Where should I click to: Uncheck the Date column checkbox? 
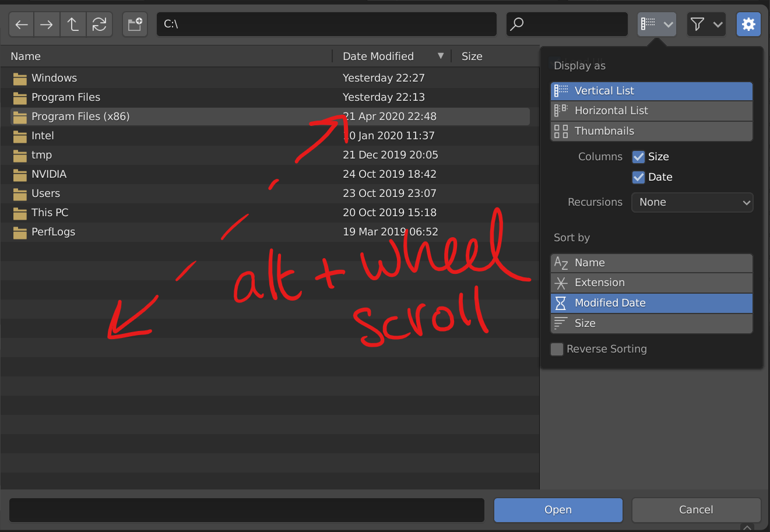(x=639, y=177)
